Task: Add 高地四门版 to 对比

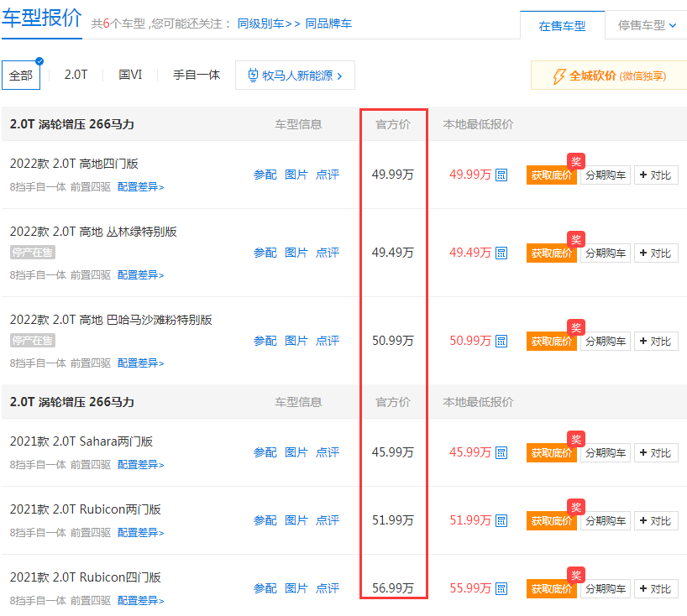Action: [656, 175]
